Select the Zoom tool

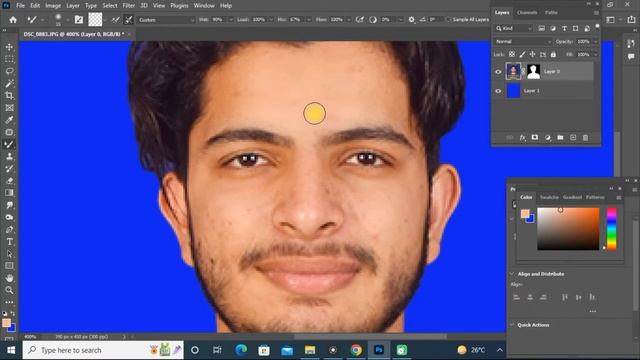[x=9, y=290]
